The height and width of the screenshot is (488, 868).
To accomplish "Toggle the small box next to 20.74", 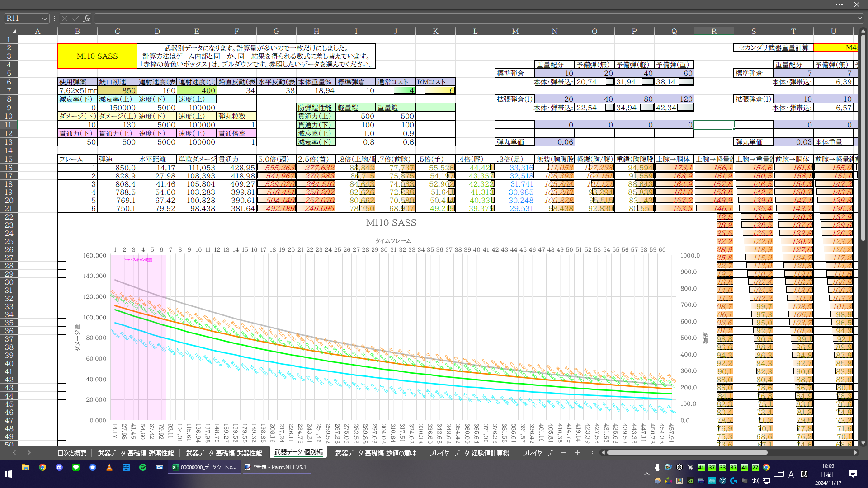I will coord(609,82).
